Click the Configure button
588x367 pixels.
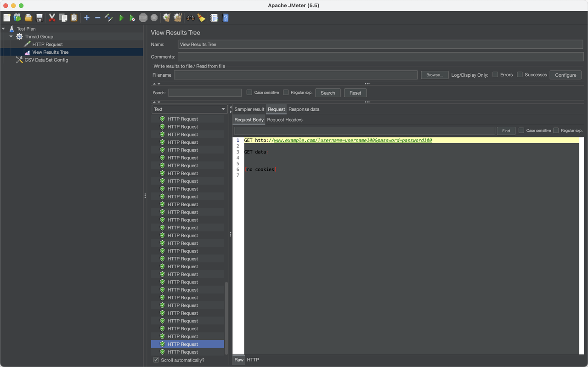point(565,75)
